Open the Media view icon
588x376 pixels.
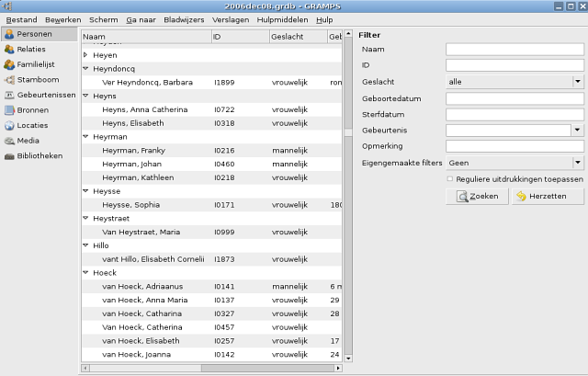click(x=10, y=141)
